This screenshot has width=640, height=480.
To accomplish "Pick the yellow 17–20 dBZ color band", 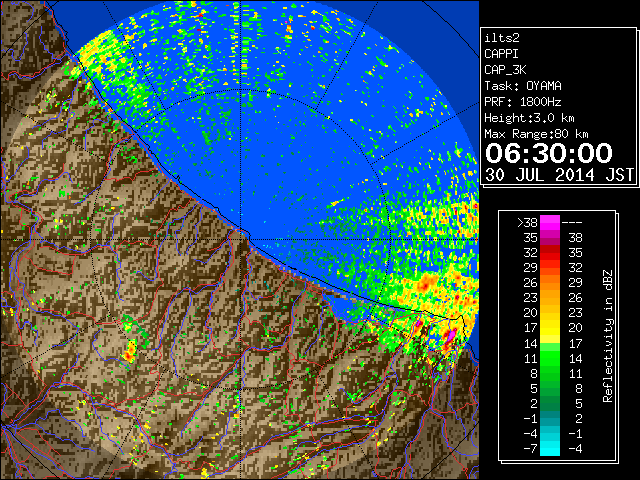I will (x=550, y=328).
